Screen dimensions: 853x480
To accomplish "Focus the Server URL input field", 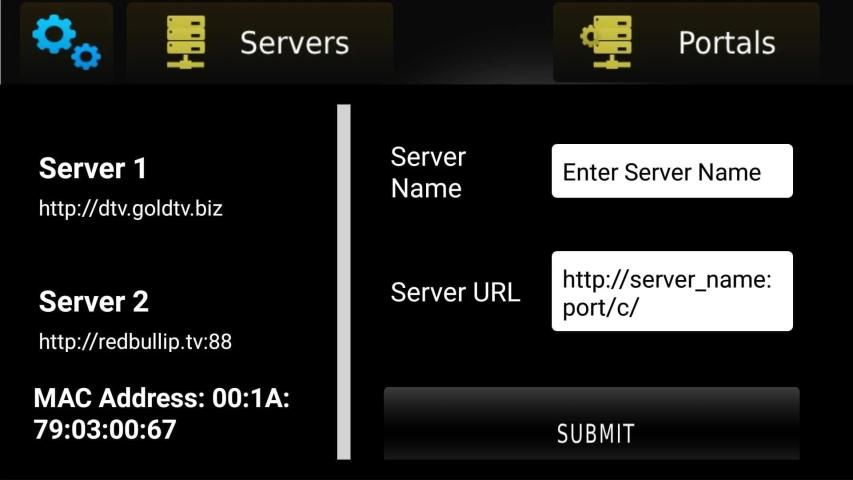I will coord(672,291).
